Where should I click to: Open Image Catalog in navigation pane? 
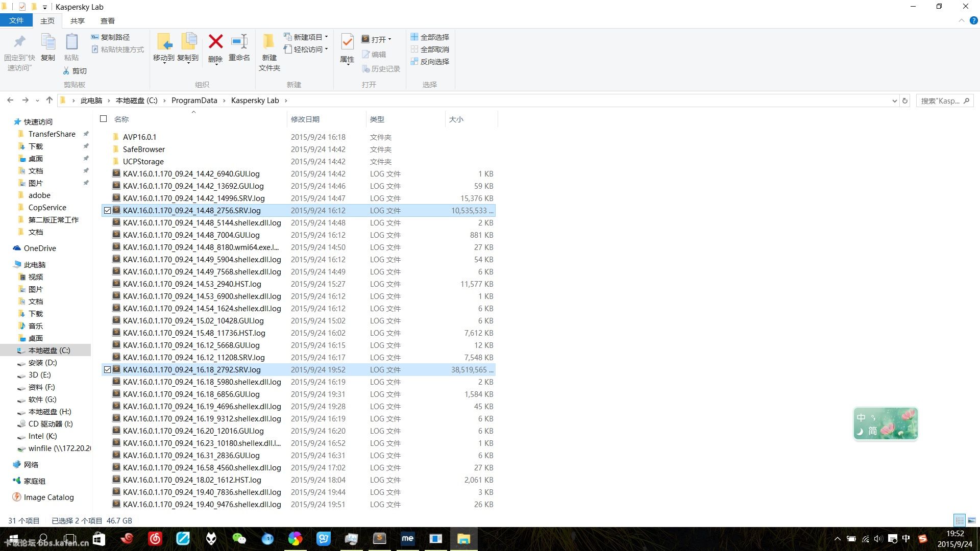coord(48,497)
